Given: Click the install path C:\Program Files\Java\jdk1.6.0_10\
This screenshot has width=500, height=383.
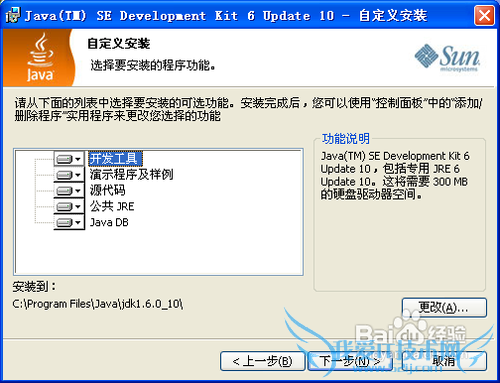Looking at the screenshot, I should tap(98, 304).
